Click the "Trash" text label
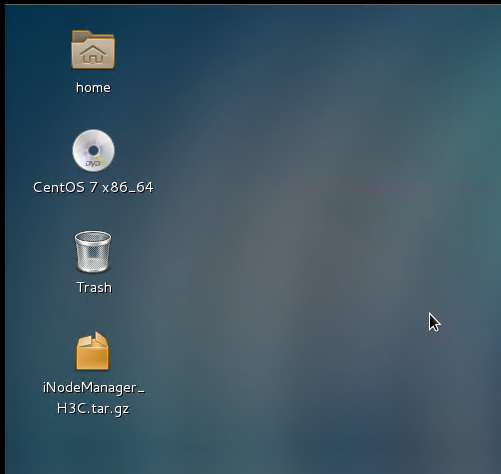 point(94,287)
